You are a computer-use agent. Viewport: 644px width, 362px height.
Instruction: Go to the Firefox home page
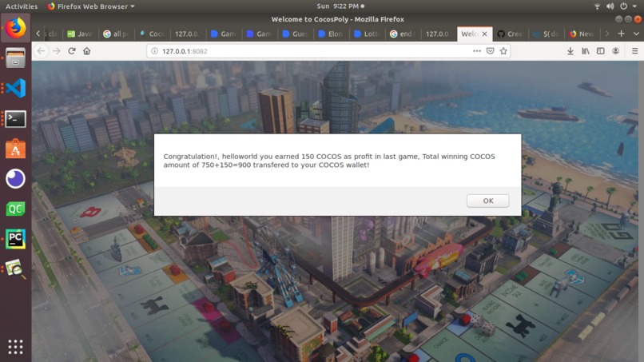pos(86,51)
